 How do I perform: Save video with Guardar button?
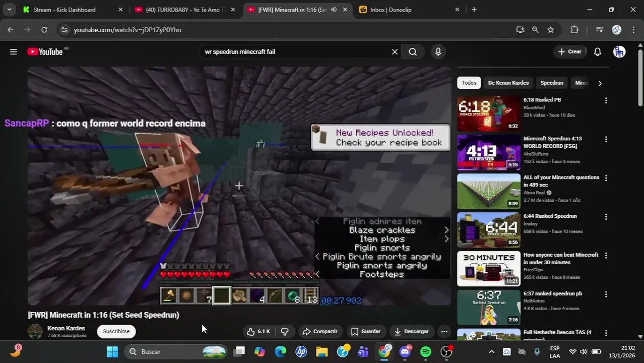click(x=365, y=331)
